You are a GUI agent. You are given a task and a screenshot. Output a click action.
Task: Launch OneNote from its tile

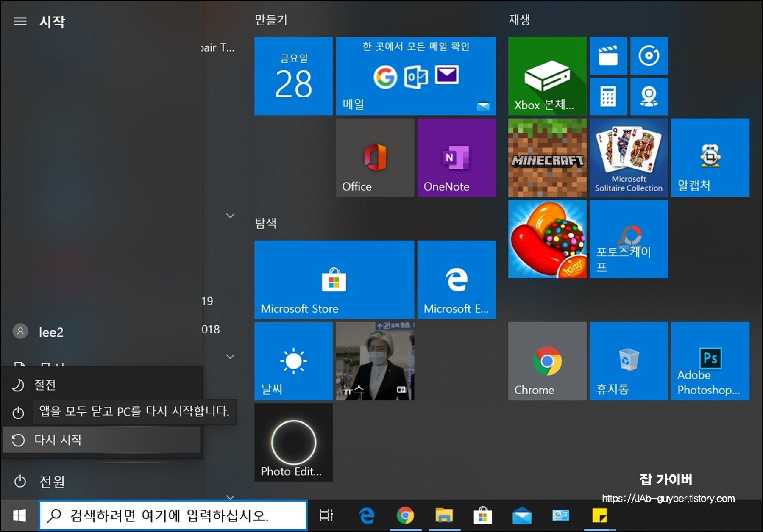pyautogui.click(x=457, y=158)
